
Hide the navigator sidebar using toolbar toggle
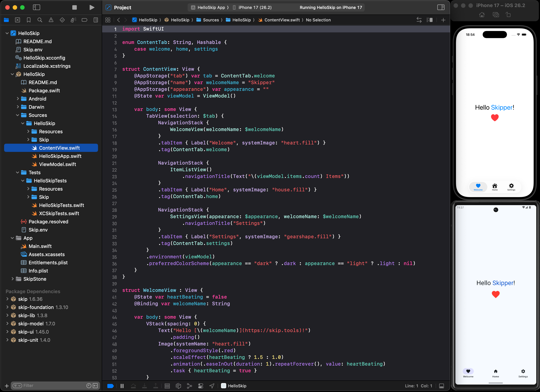tap(37, 7)
